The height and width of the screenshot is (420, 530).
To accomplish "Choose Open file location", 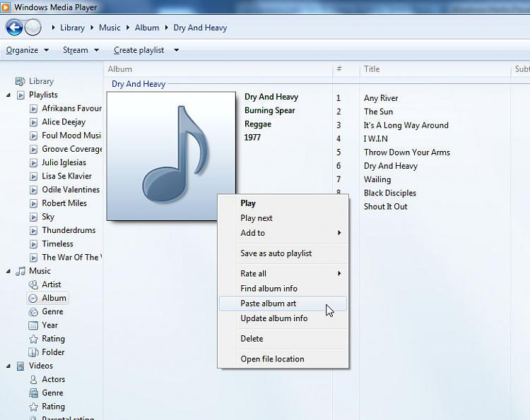I will click(x=283, y=359).
